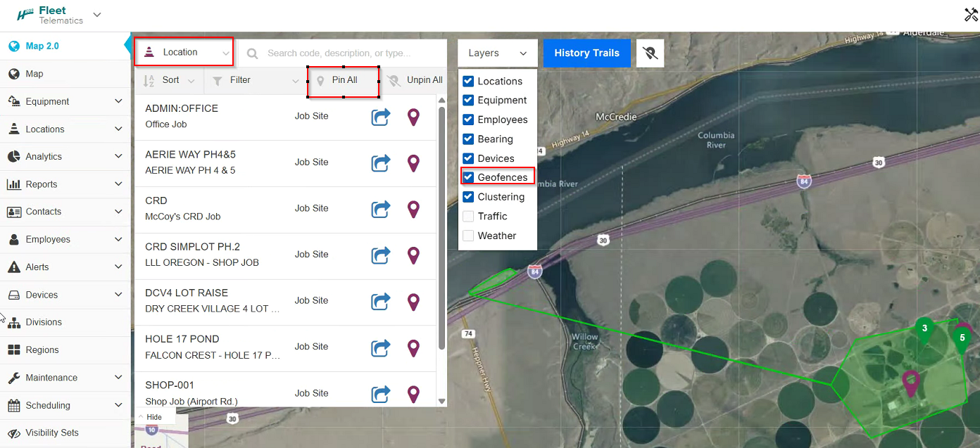Open the Sort dropdown
The height and width of the screenshot is (448, 980).
[169, 80]
